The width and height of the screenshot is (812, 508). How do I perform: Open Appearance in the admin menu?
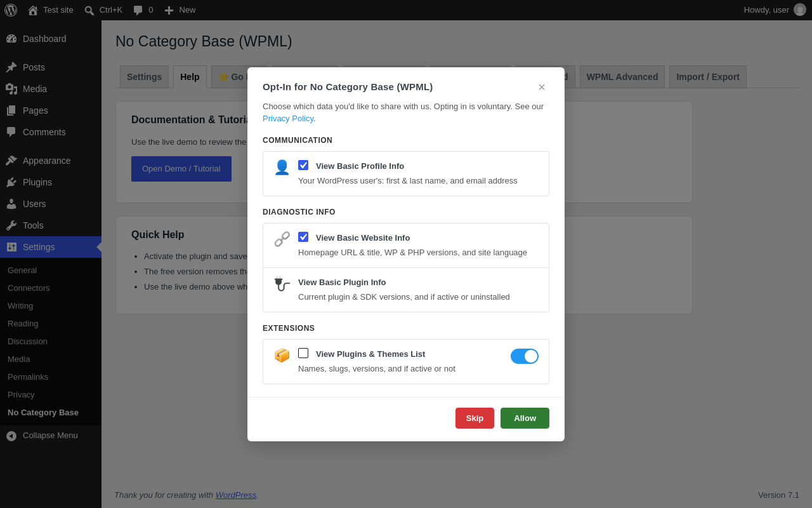(51, 161)
